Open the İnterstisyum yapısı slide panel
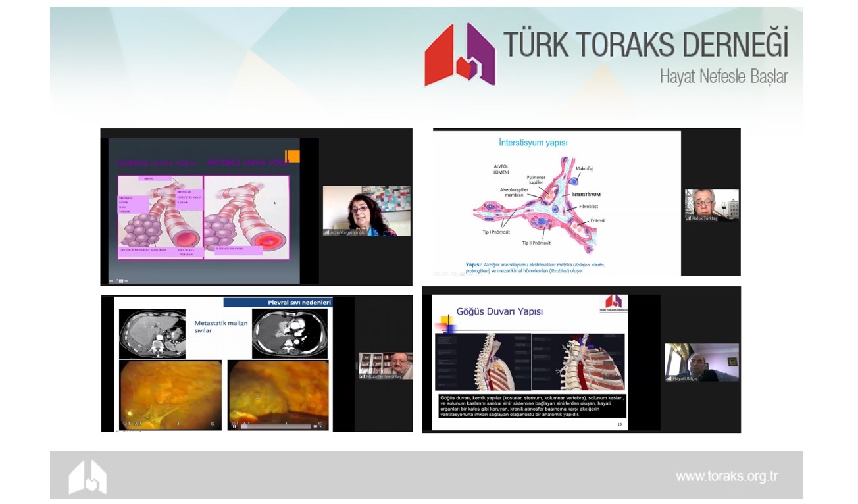The width and height of the screenshot is (858, 504). pyautogui.click(x=557, y=202)
